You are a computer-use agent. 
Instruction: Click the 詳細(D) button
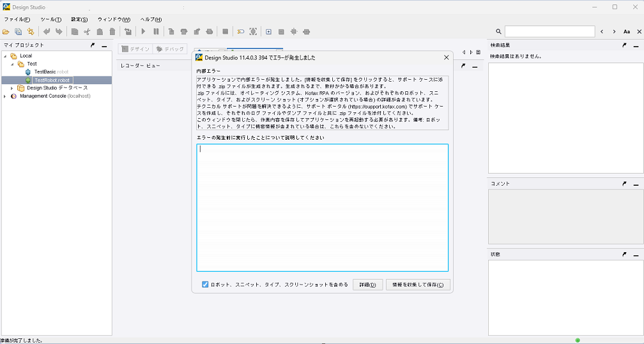coord(367,285)
